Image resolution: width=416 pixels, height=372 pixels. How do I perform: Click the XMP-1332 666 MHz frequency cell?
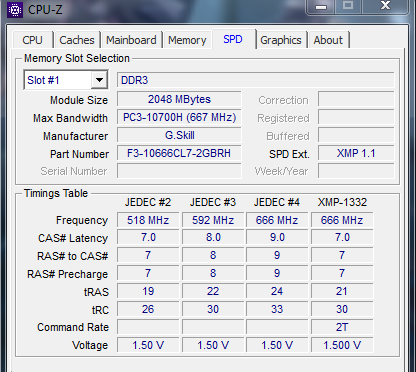tap(342, 220)
